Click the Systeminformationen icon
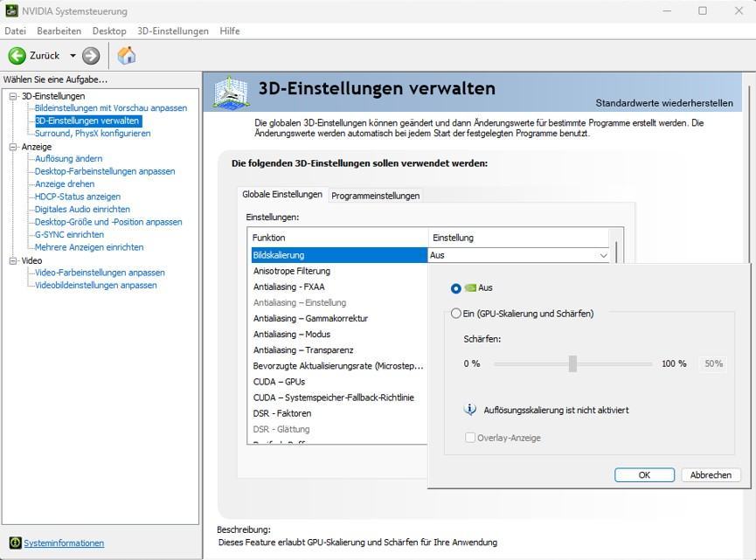This screenshot has width=756, height=560. 16,543
